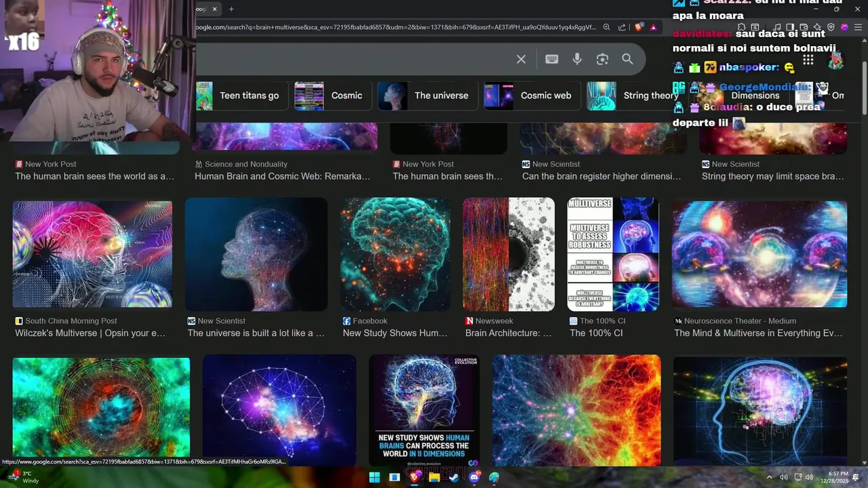The height and width of the screenshot is (488, 868).
Task: Open the Newsweek Brain Architecture image
Action: [509, 254]
